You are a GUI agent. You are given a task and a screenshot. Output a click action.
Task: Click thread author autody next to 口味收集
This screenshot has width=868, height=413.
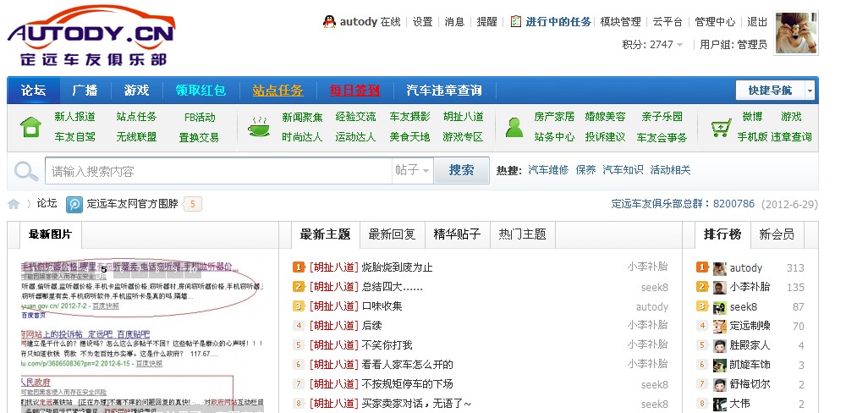pos(651,306)
